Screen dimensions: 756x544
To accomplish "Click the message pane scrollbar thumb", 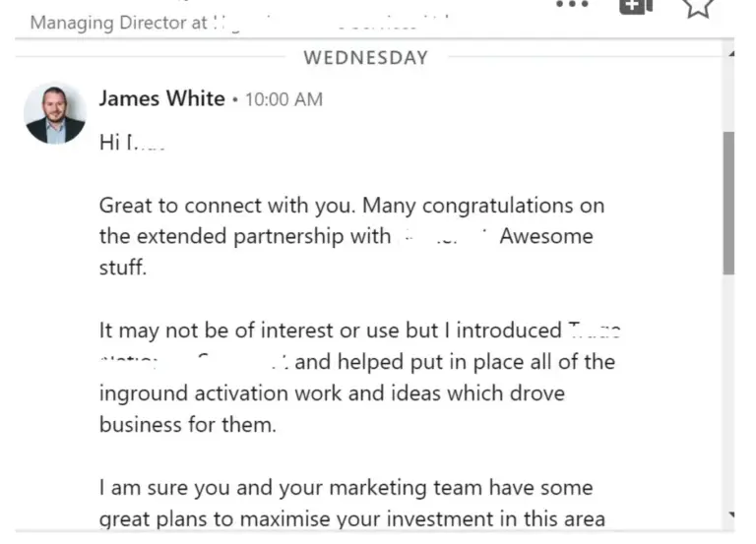I will click(728, 203).
